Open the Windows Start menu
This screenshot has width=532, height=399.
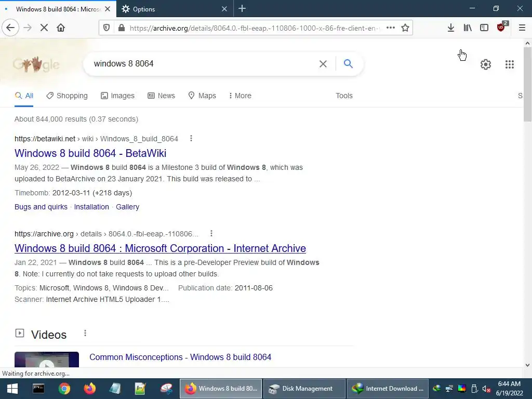click(x=12, y=389)
